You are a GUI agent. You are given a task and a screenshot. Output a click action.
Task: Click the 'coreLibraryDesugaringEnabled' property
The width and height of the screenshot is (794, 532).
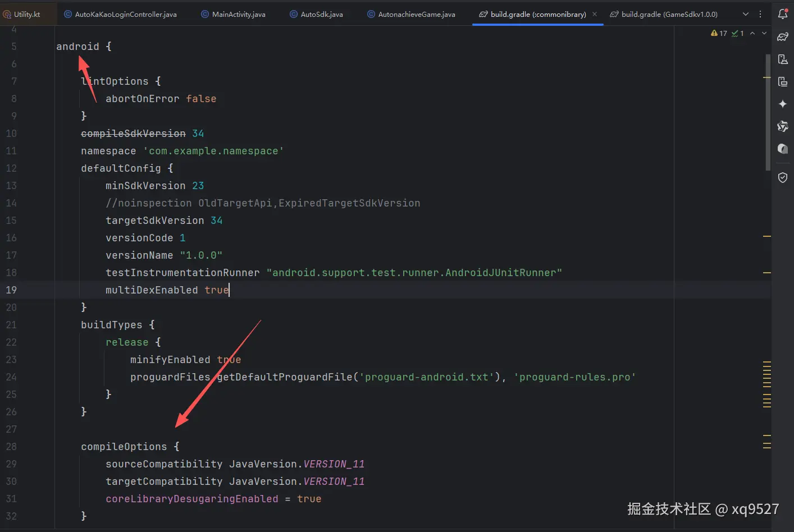click(192, 499)
